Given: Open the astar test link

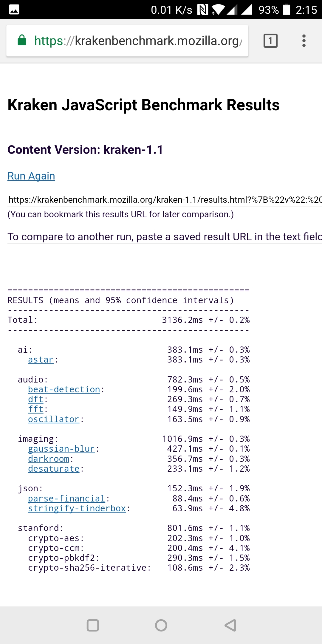Looking at the screenshot, I should pos(41,360).
